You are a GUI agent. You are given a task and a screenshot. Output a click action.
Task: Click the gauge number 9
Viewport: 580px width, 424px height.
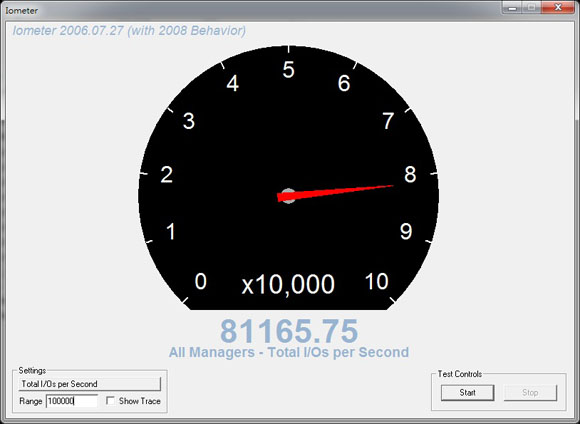(x=406, y=231)
